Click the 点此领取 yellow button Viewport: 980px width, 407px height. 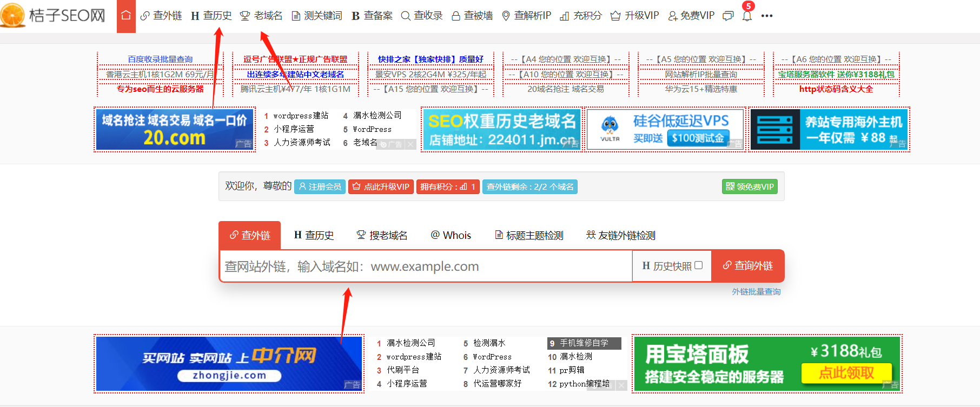pos(846,373)
